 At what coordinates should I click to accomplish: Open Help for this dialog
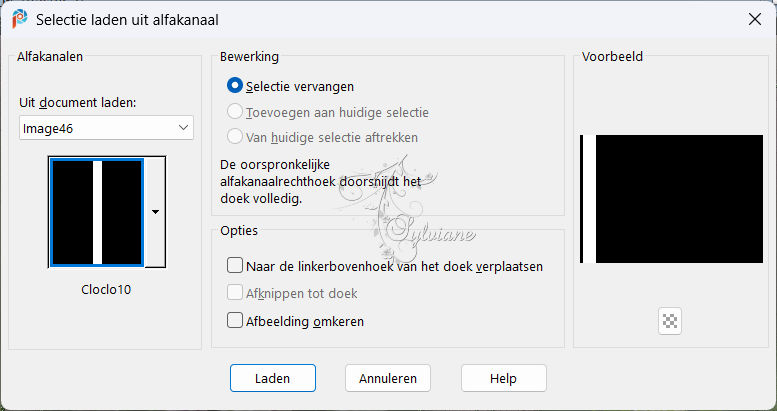coord(503,378)
